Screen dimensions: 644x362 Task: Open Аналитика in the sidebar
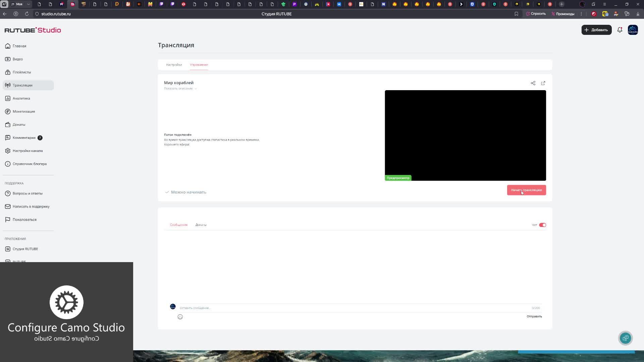pyautogui.click(x=21, y=98)
